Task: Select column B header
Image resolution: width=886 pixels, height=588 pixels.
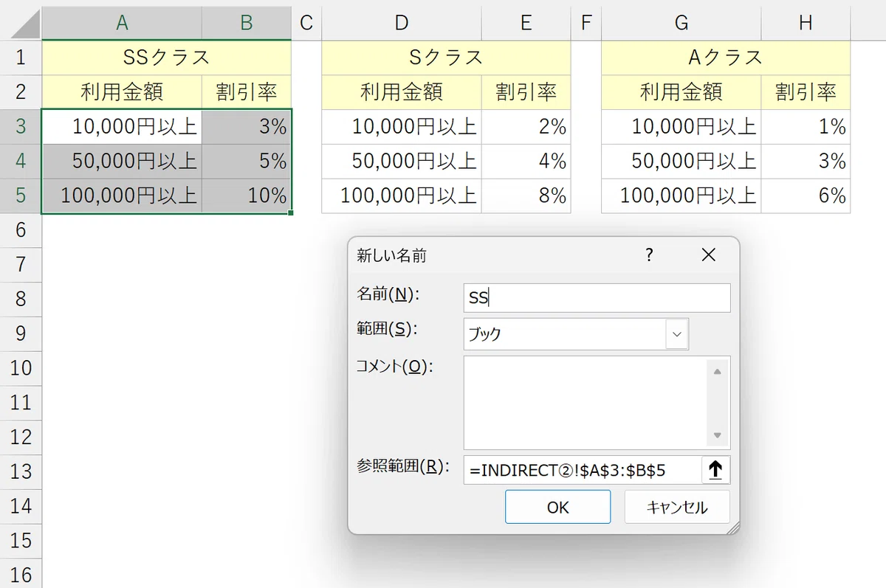Action: coord(247,23)
